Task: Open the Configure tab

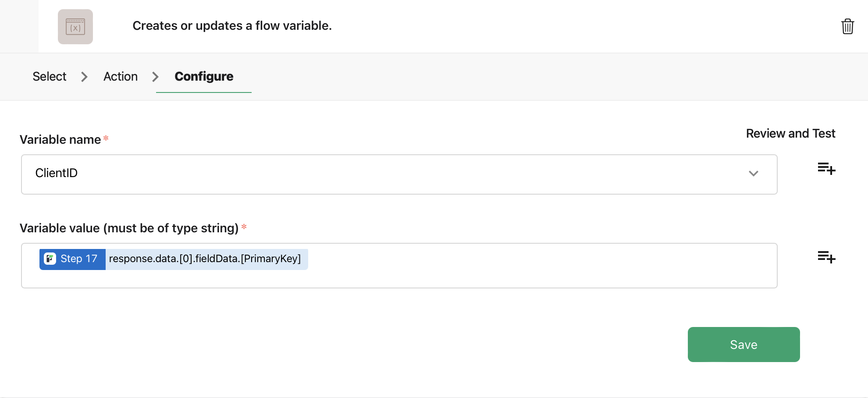Action: [x=203, y=76]
